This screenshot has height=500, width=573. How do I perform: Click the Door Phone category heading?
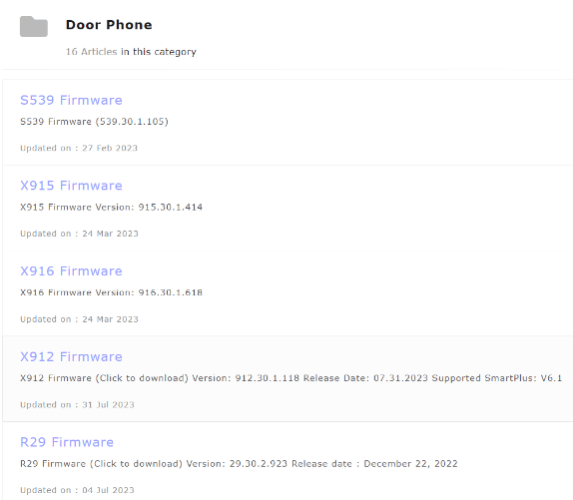tap(109, 25)
